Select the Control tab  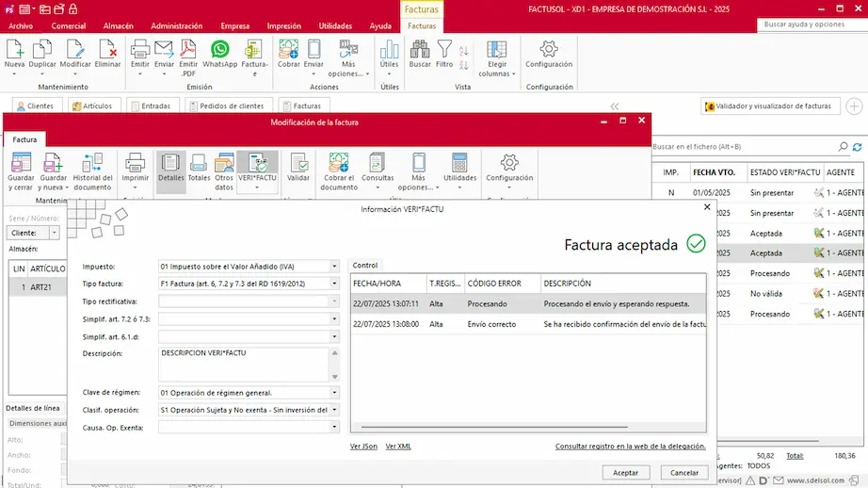coord(365,266)
